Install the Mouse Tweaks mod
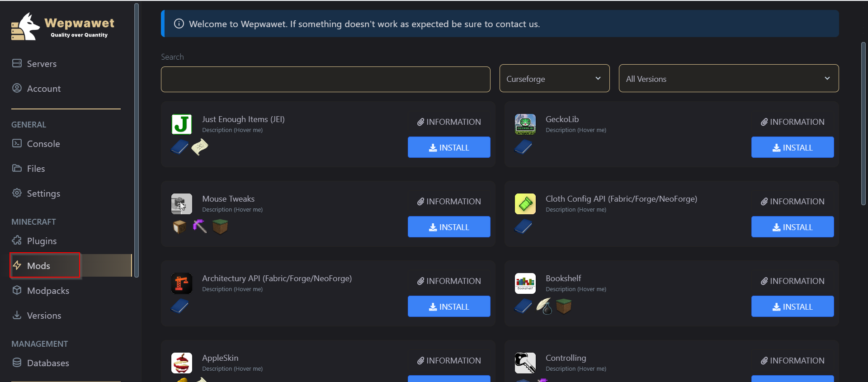This screenshot has width=868, height=382. [x=449, y=227]
